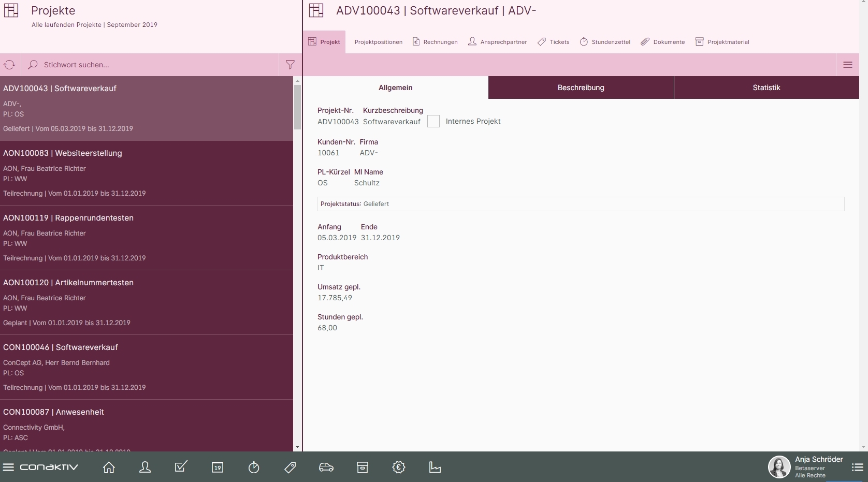
Task: Open the detail pane options menu icon
Action: (x=848, y=65)
